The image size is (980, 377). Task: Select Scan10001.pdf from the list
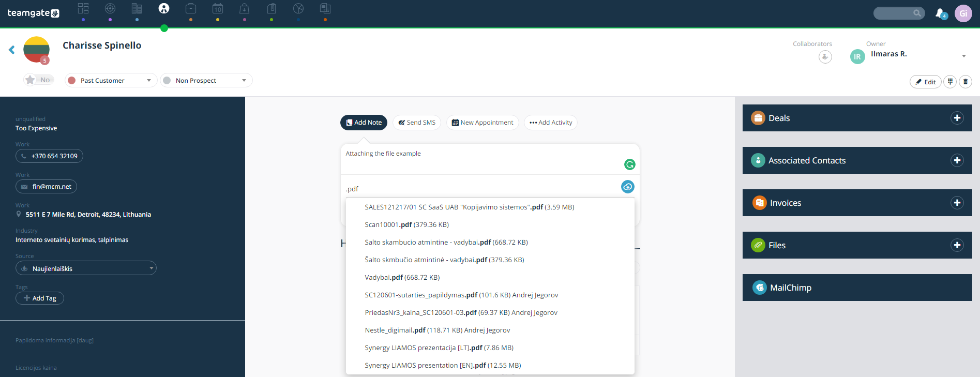pyautogui.click(x=490, y=224)
